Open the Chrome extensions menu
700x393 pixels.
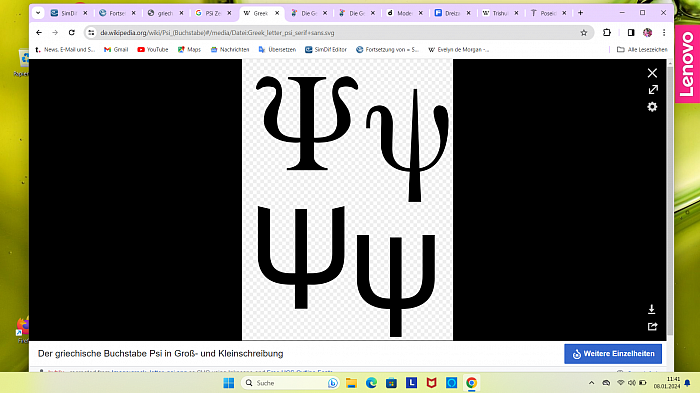click(x=607, y=33)
